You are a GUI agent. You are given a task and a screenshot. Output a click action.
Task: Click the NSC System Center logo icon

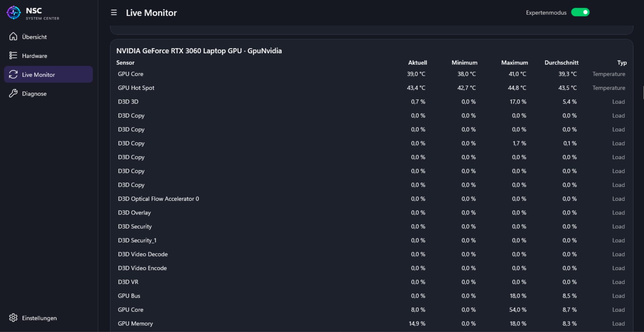14,13
